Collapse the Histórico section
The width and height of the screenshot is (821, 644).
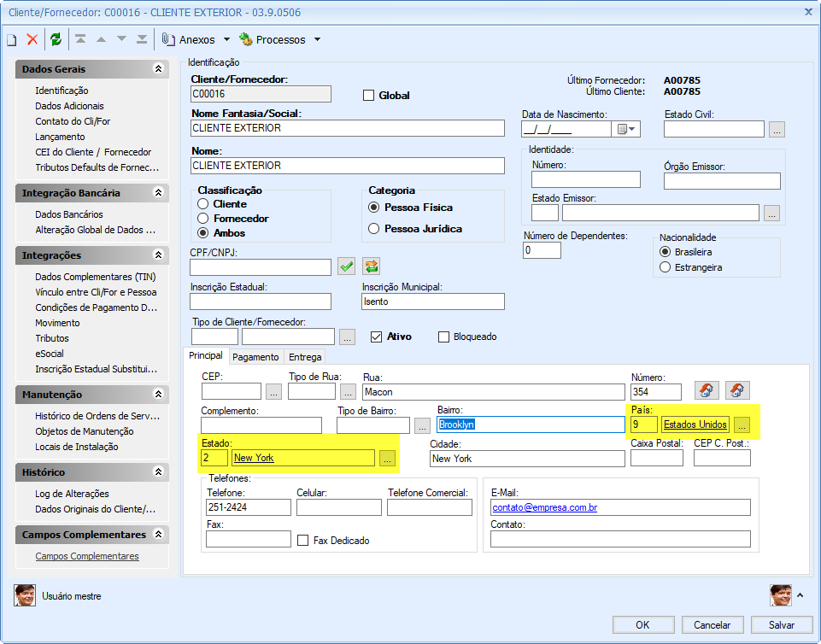[x=158, y=472]
